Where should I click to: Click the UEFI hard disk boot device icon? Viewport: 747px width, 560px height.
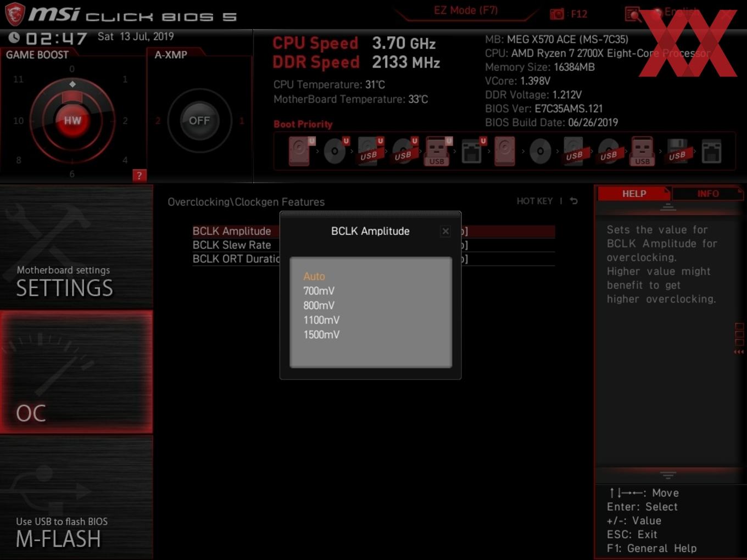(300, 151)
